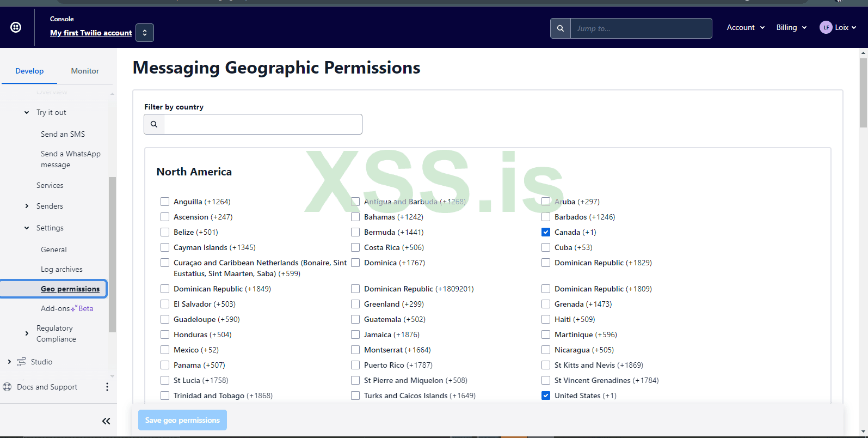Open Docs and Support kebab menu
The height and width of the screenshot is (438, 868).
(x=107, y=387)
